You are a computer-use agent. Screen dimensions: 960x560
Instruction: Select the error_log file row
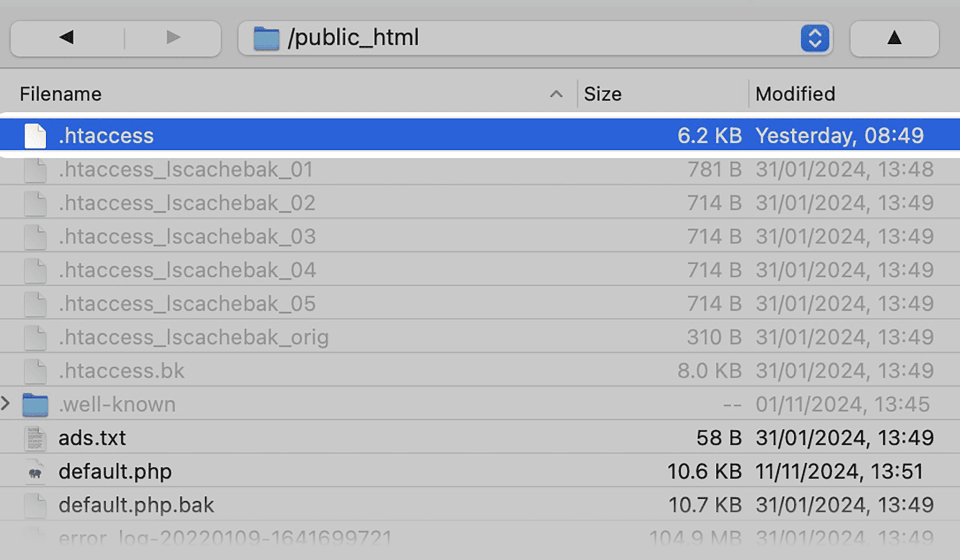[x=225, y=537]
